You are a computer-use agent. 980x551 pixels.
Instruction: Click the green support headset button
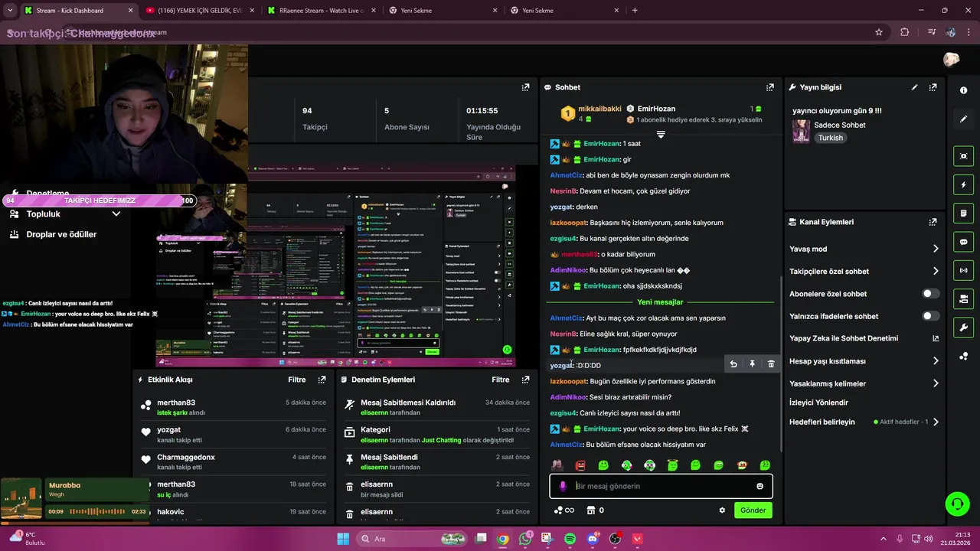tap(957, 504)
